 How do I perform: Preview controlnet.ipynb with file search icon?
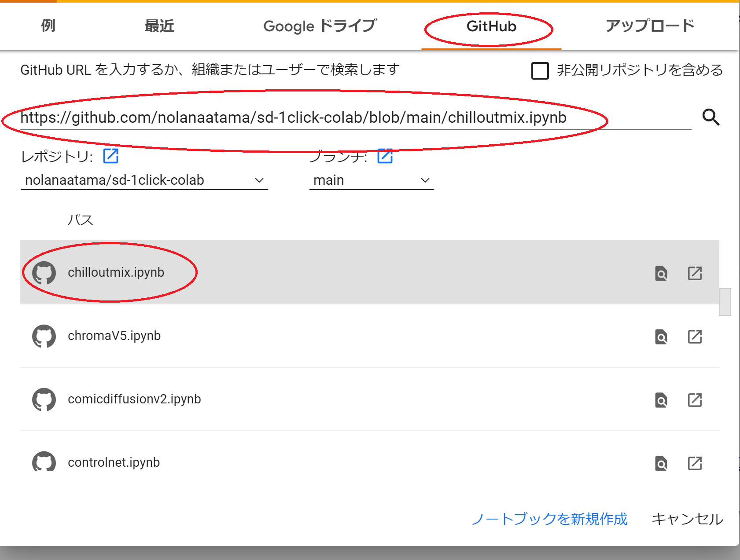point(661,463)
